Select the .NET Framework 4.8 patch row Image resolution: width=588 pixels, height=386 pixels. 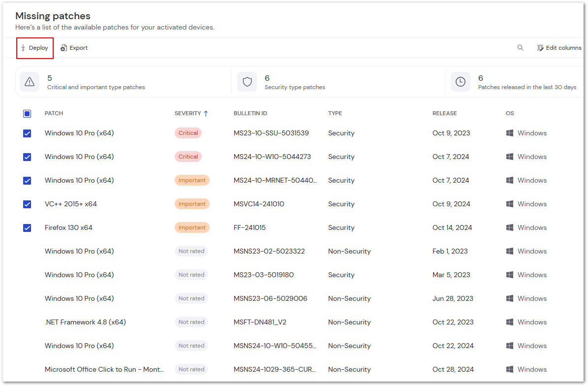(x=27, y=322)
